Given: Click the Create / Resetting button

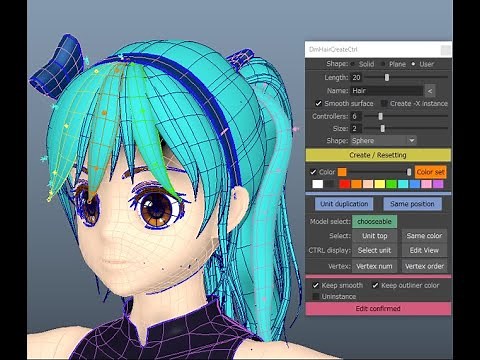Looking at the screenshot, I should pos(378,155).
